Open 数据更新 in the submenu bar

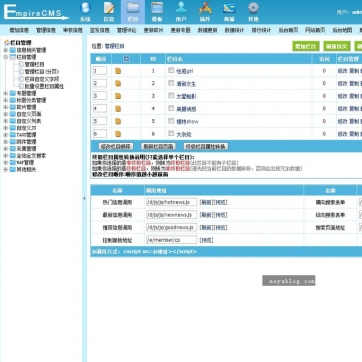[x=207, y=30]
